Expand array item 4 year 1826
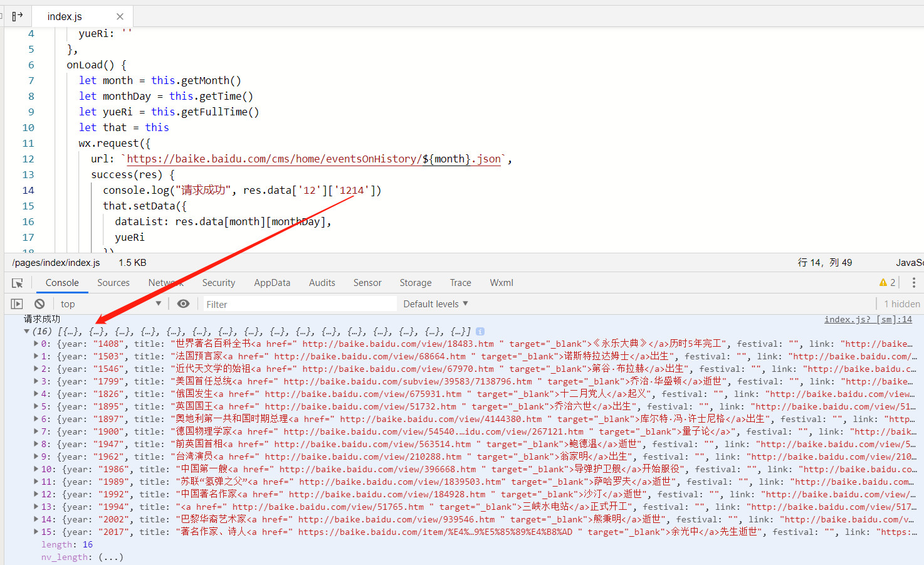Screen dimensions: 924x565 tap(36, 394)
